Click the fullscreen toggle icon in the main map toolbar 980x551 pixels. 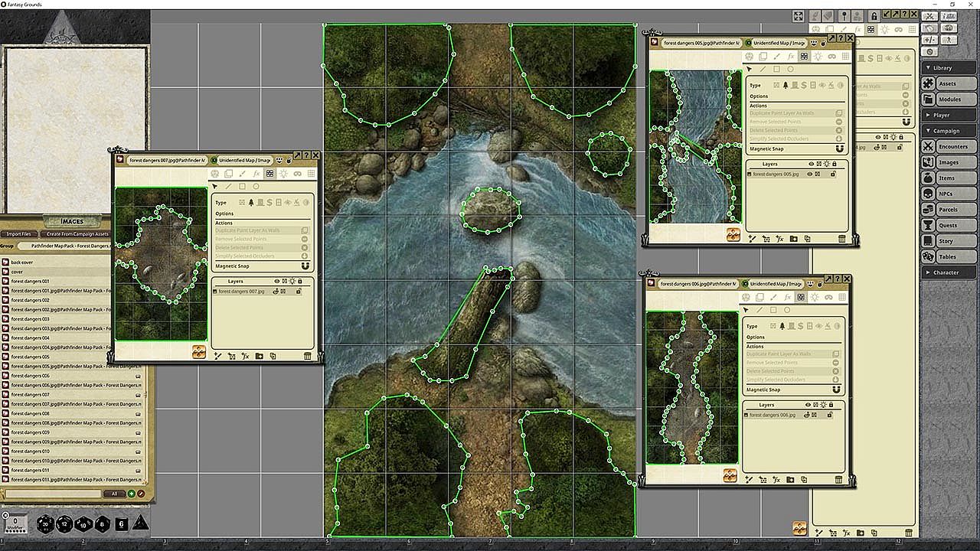[x=799, y=15]
